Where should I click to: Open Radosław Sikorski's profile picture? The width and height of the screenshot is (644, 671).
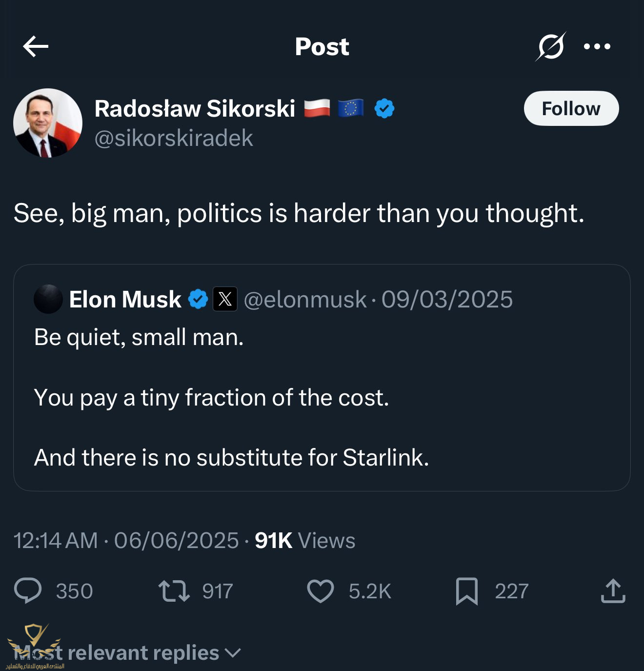48,123
